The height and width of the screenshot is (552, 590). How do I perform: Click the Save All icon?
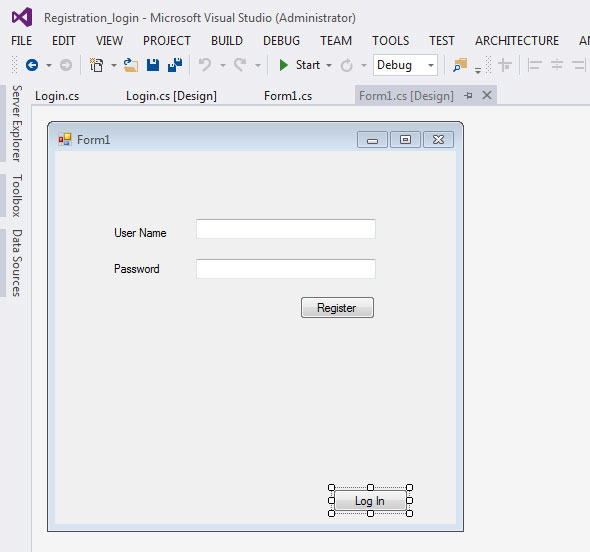[175, 65]
